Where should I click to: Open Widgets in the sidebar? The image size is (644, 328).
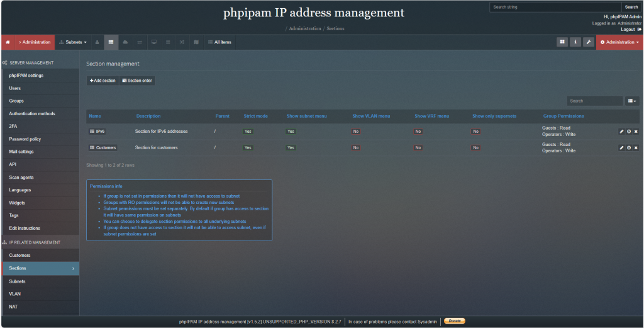41,203
